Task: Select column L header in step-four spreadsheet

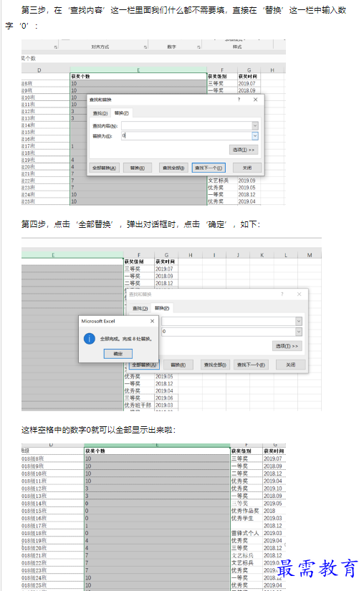Action: tap(286, 255)
